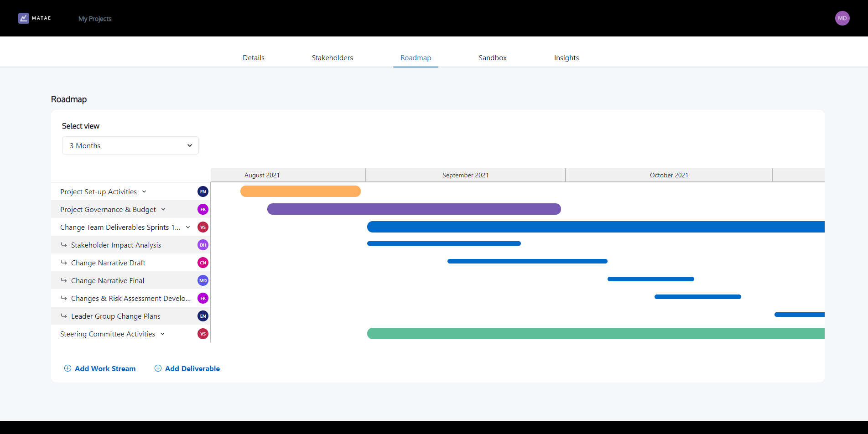Open the Insights tab
This screenshot has height=434, width=868.
click(566, 57)
